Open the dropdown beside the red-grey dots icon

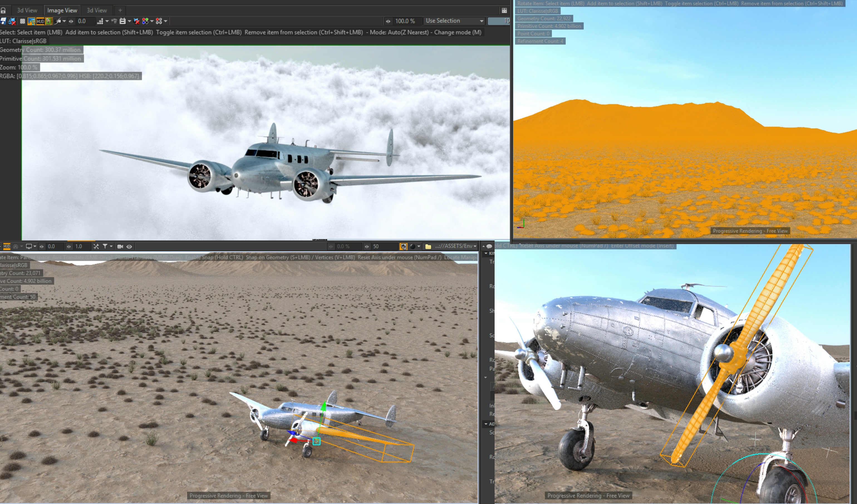point(166,21)
